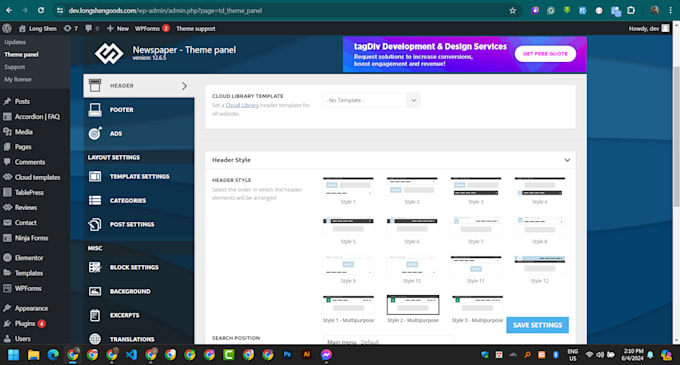Image resolution: width=680 pixels, height=365 pixels.
Task: Open the Translations settings section
Action: [x=139, y=339]
